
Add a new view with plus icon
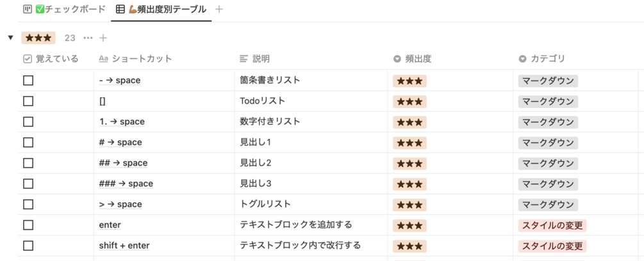click(x=219, y=10)
